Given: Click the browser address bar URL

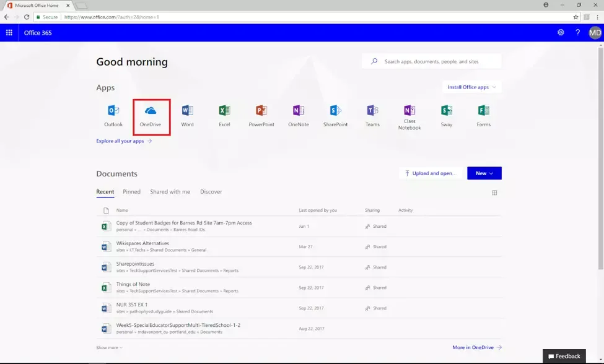Looking at the screenshot, I should [112, 17].
